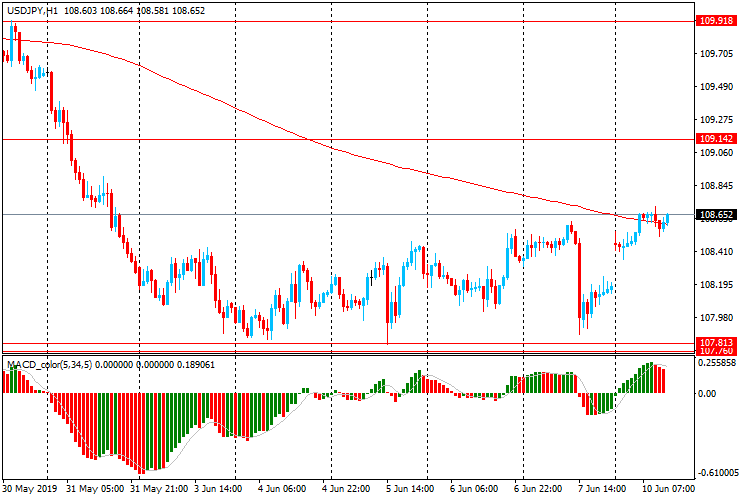Click the 109.918 red price label
The height and width of the screenshot is (500, 740).
[716, 21]
